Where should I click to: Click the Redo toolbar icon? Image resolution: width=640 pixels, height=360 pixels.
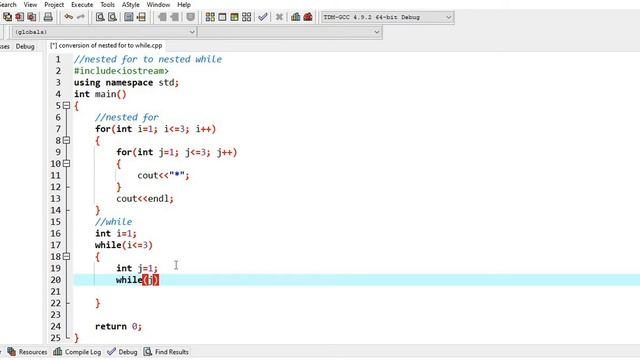(x=81, y=17)
